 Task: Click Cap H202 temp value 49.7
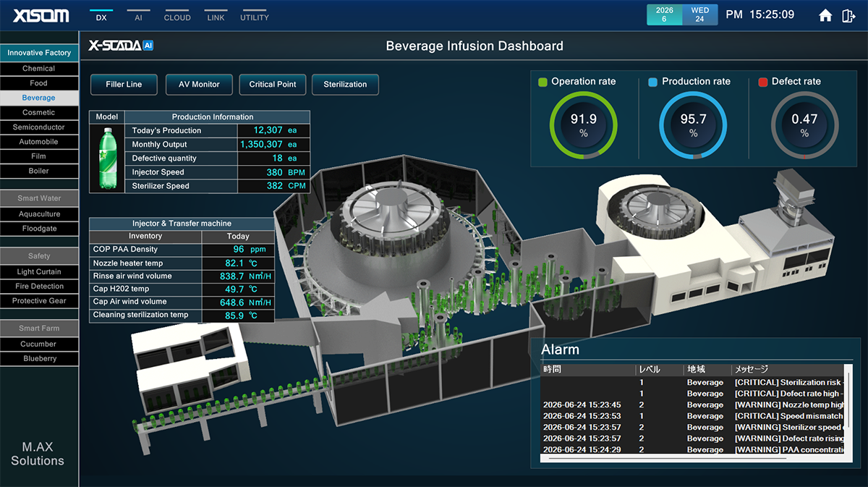pos(234,289)
